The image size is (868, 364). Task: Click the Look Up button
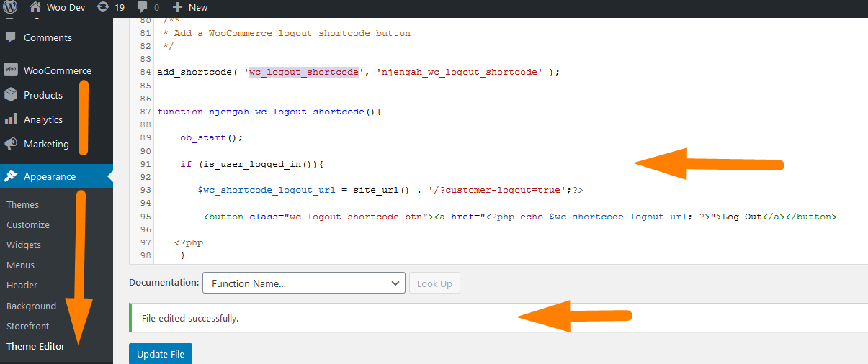click(x=434, y=283)
